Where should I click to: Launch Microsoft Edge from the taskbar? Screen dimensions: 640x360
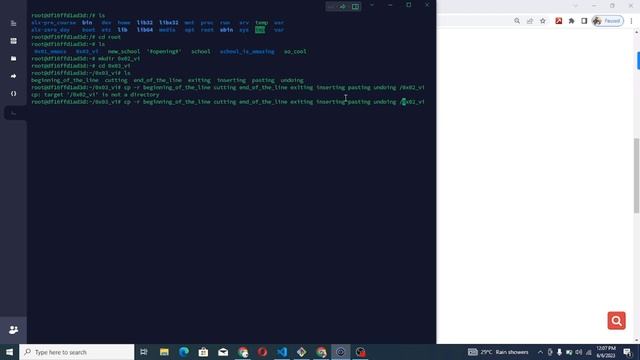coord(184,352)
